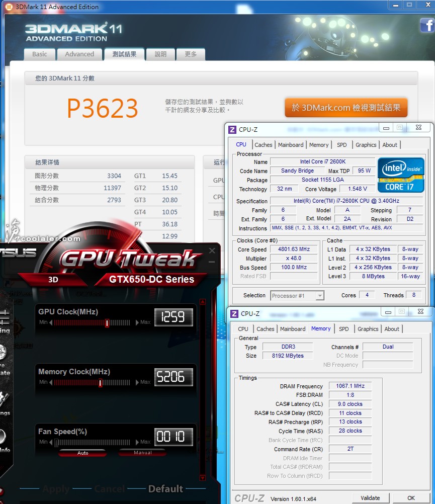Click the Intel Core i7 logo in CPU-Z
The width and height of the screenshot is (435, 504).
click(401, 175)
